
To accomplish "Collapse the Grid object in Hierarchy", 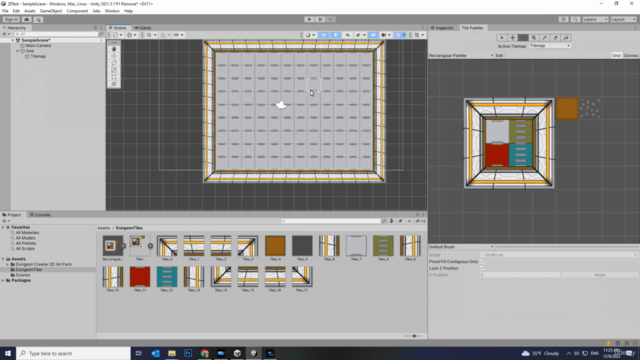I will (18, 51).
